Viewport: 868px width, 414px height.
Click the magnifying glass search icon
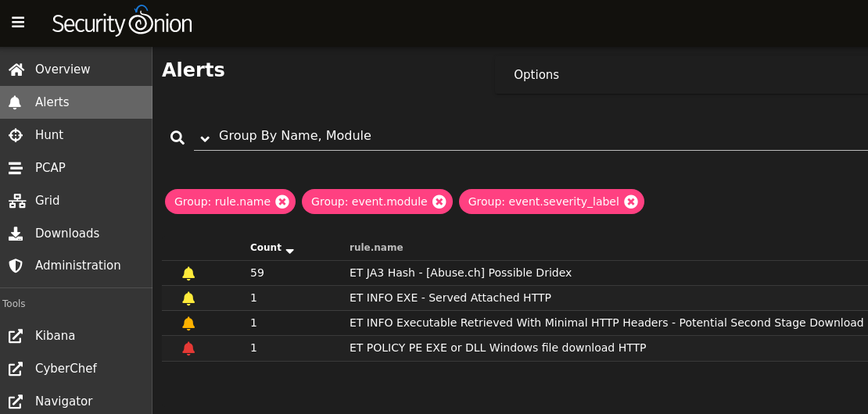tap(178, 137)
